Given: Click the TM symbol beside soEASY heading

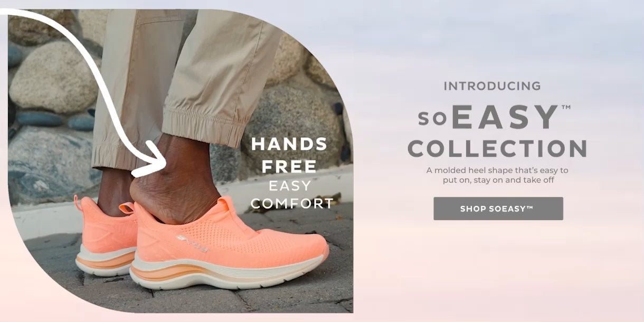Looking at the screenshot, I should pos(566,107).
